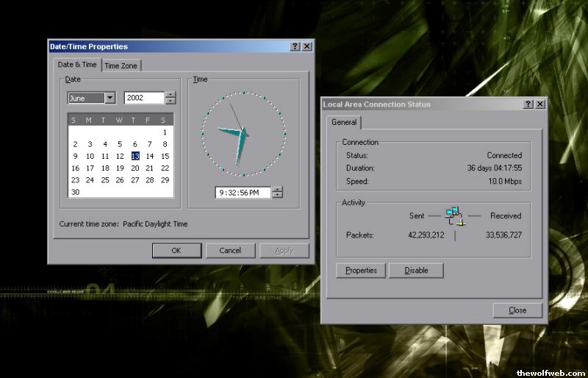Decrease the time with the down spinner
Screen dimensions: 588x378
coord(277,196)
